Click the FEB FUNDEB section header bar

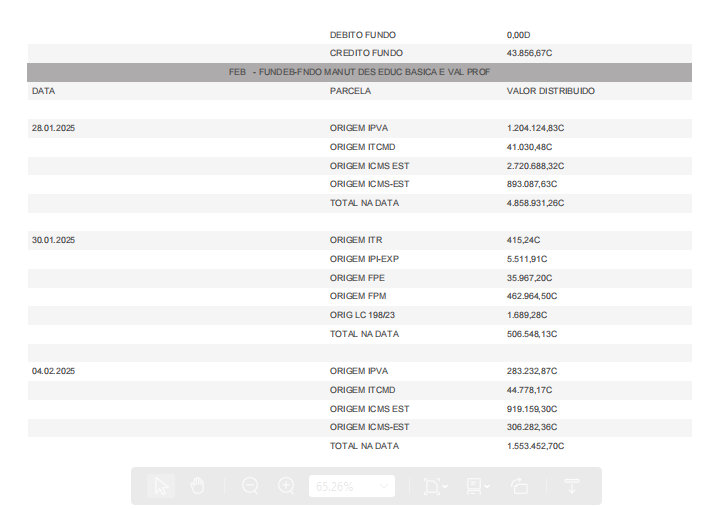[359, 72]
